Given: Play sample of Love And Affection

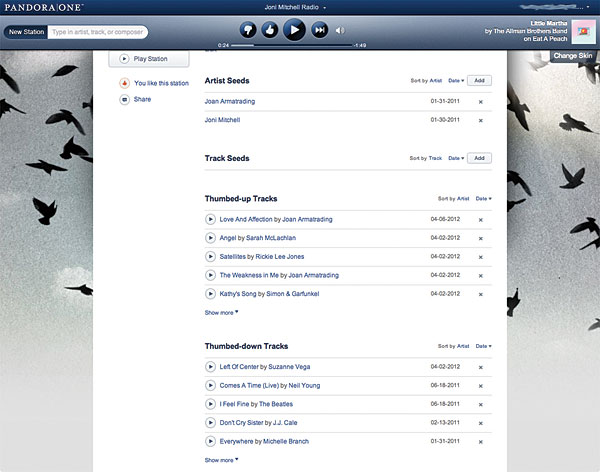Looking at the screenshot, I should (210, 219).
